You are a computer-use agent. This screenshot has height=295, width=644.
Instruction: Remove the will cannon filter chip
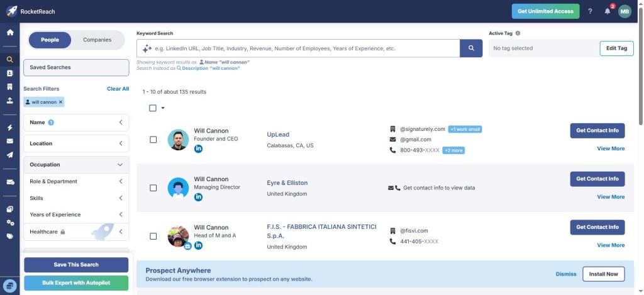click(61, 102)
